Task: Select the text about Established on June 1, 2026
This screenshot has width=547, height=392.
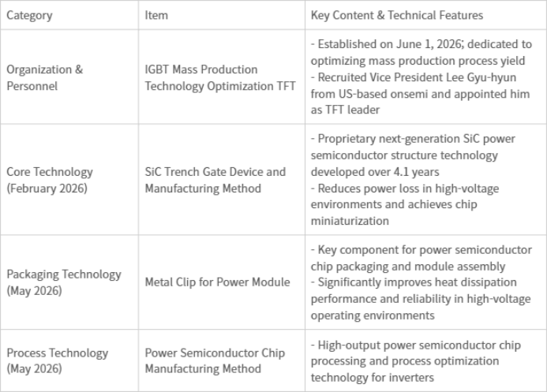Action: [421, 52]
